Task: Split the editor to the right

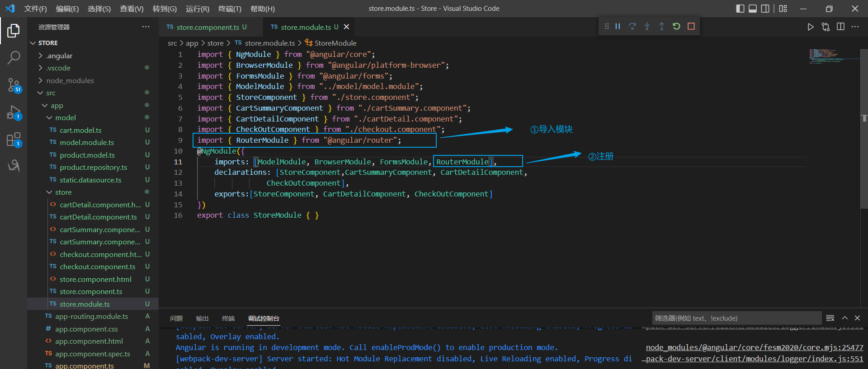Action: pos(840,27)
